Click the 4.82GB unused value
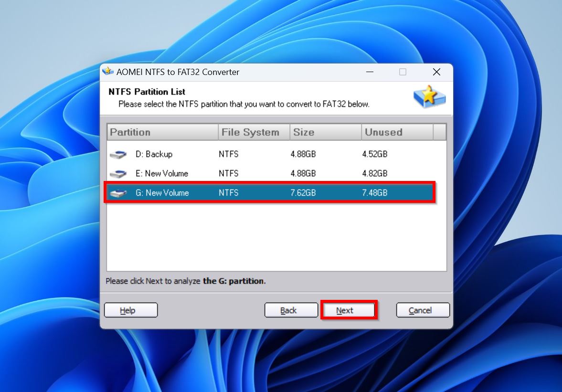The width and height of the screenshot is (562, 392). coord(374,173)
